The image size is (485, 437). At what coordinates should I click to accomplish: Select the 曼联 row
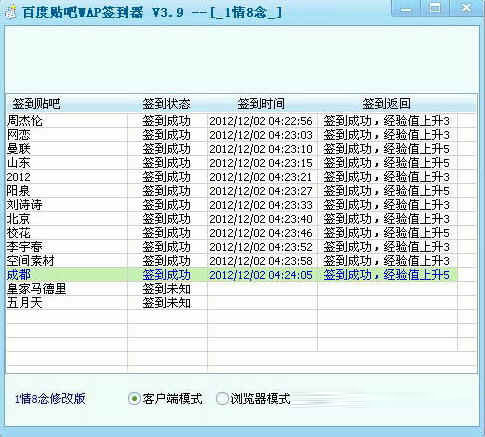232,149
